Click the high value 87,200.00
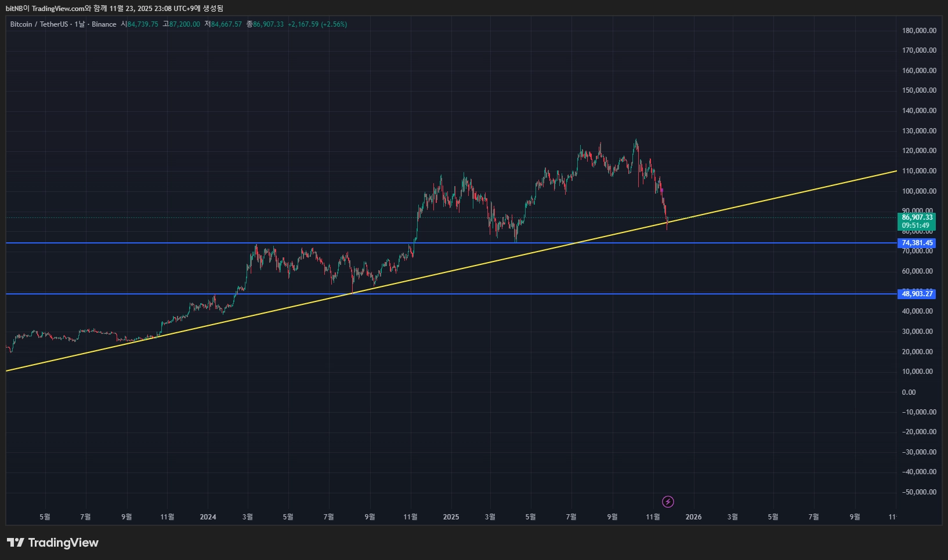948x560 pixels. click(x=184, y=24)
